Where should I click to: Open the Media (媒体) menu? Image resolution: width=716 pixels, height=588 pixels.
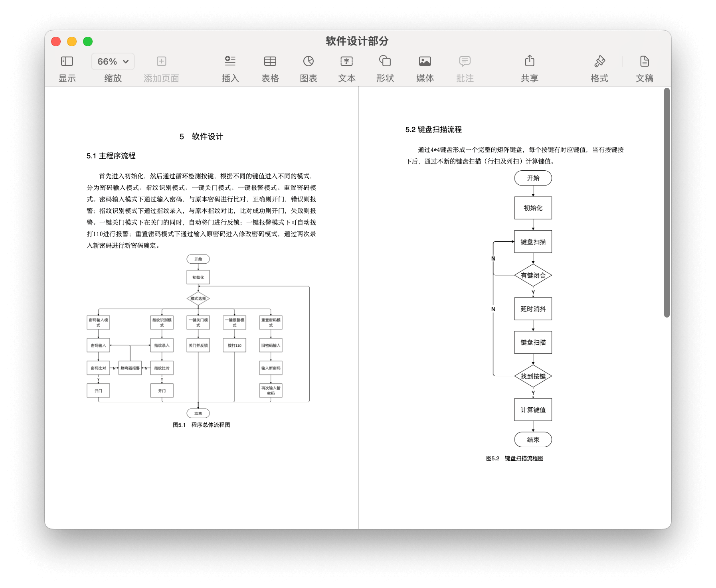point(425,61)
